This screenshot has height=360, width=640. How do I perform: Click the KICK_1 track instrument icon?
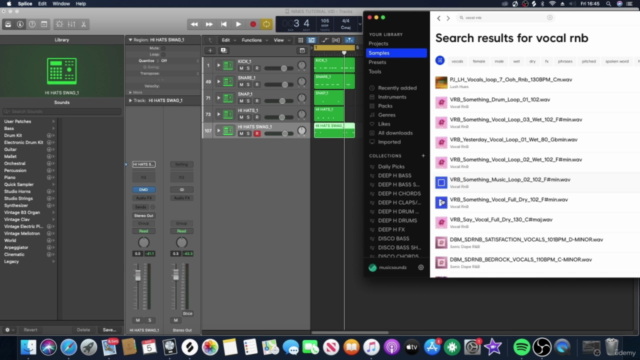(228, 65)
